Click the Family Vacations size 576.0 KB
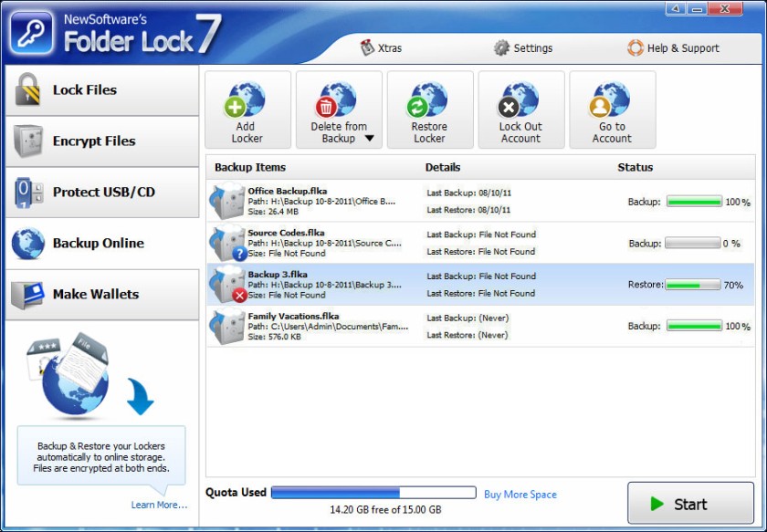Image resolution: width=767 pixels, height=532 pixels. tap(275, 337)
